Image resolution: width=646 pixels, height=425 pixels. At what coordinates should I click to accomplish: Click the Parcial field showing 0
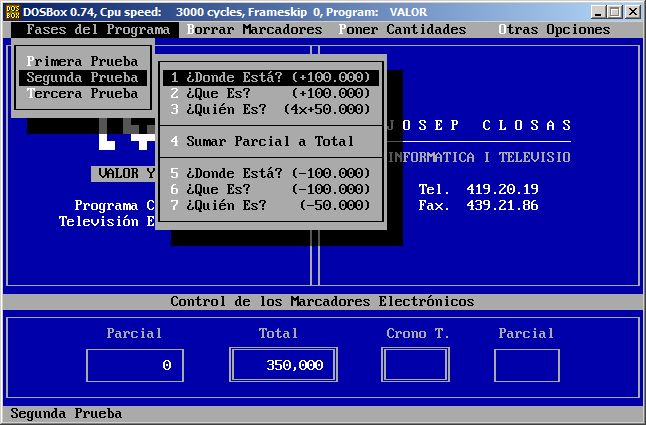pos(134,365)
